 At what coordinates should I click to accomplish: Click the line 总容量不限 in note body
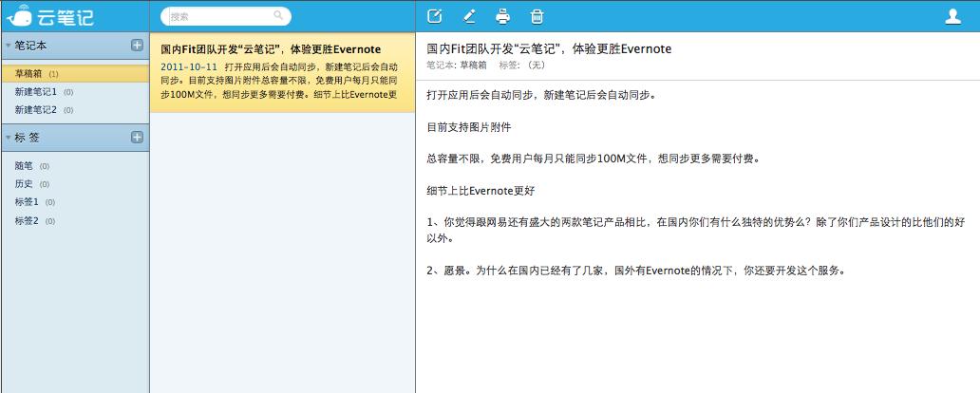[594, 159]
